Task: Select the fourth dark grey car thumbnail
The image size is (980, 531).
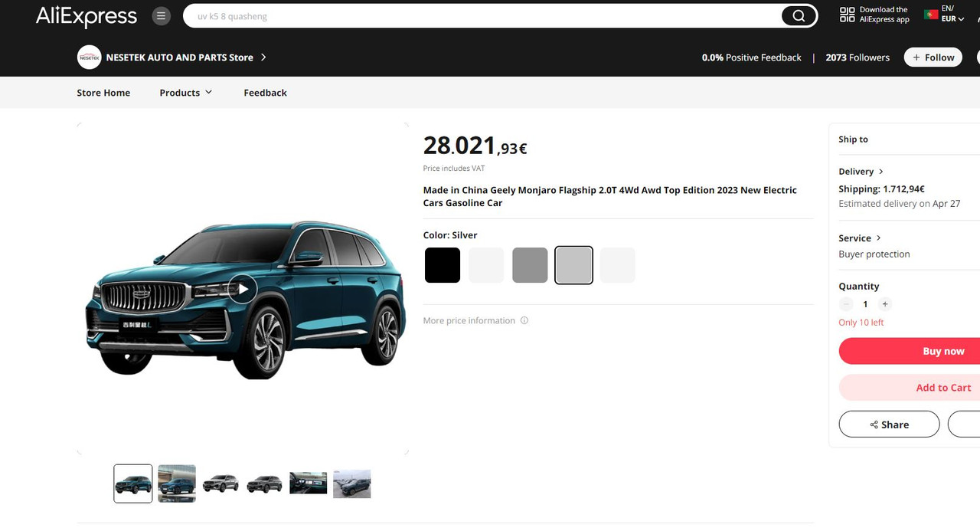Action: [264, 483]
